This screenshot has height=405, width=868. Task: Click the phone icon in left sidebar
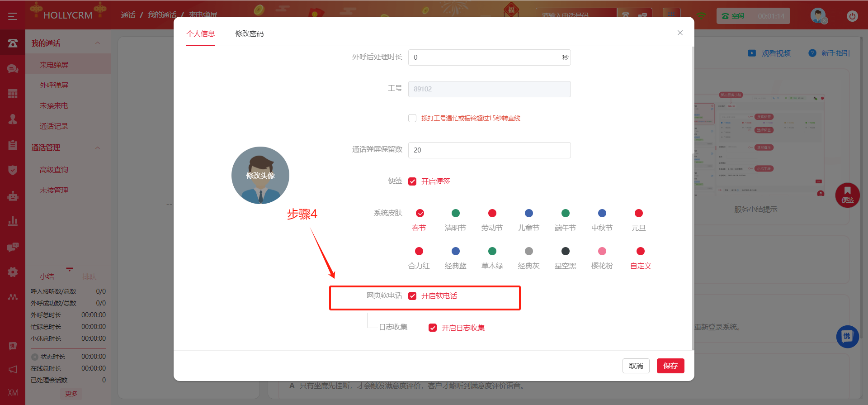[x=13, y=43]
